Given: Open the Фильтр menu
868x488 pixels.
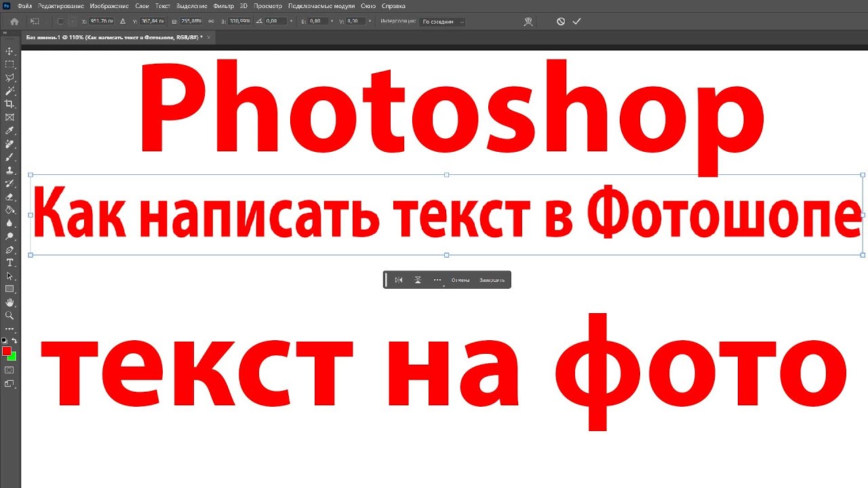Looking at the screenshot, I should click(224, 5).
